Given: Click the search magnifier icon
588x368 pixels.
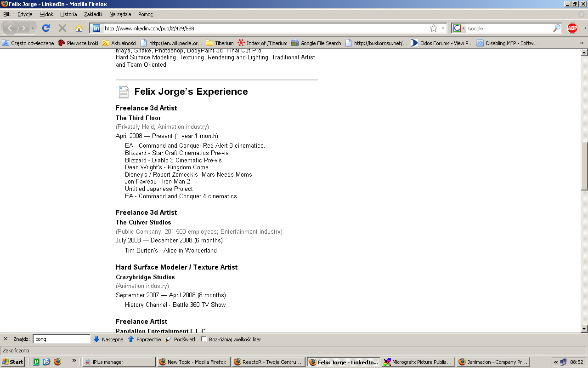Looking at the screenshot, I should [556, 28].
